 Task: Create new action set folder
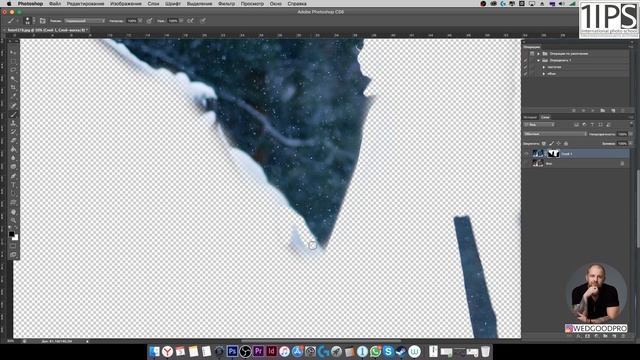coord(602,110)
